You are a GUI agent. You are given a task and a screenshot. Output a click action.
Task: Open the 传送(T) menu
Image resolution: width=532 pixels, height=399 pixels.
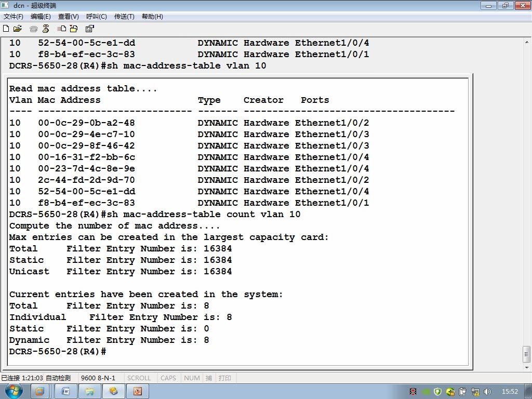pyautogui.click(x=124, y=17)
